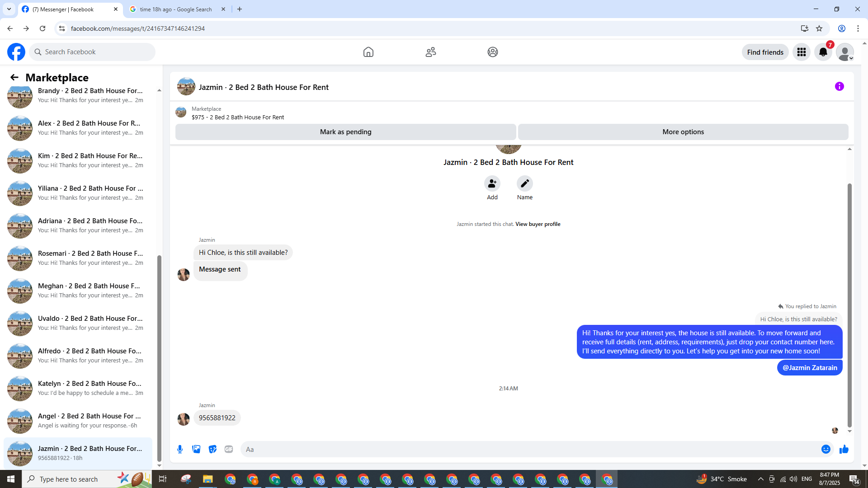The image size is (868, 488).
Task: Open volume control in system tray
Action: (793, 479)
